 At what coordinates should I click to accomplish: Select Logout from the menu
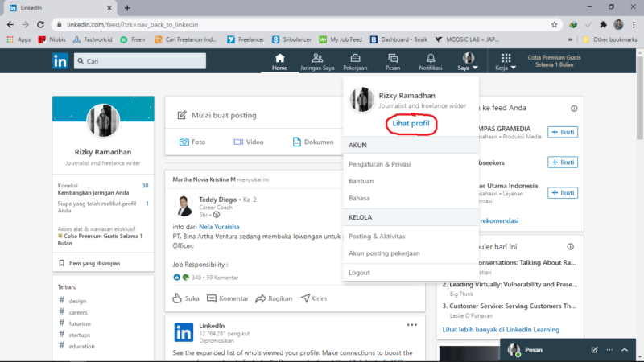[359, 273]
